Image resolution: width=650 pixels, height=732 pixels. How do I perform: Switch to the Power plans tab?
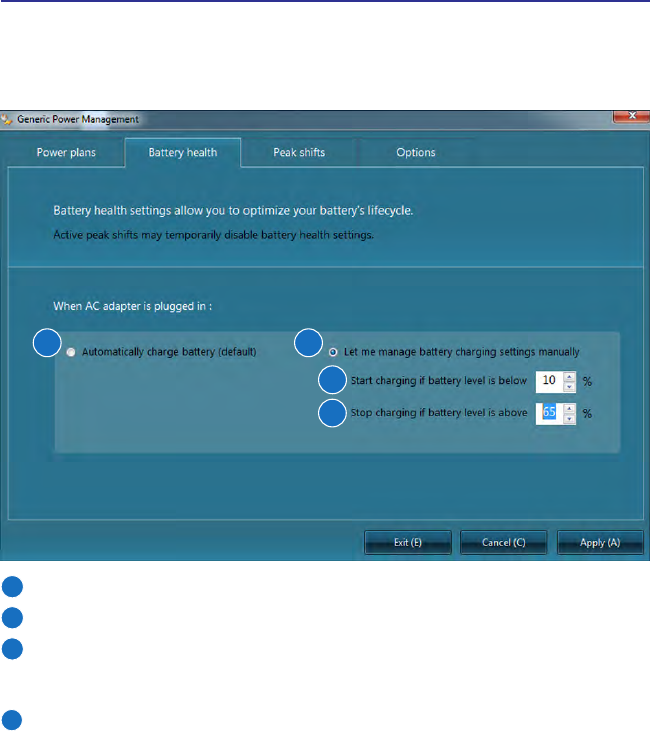pos(66,153)
